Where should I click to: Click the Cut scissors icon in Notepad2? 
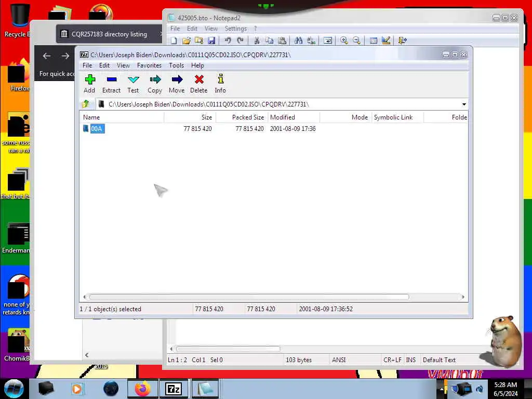coord(257,41)
